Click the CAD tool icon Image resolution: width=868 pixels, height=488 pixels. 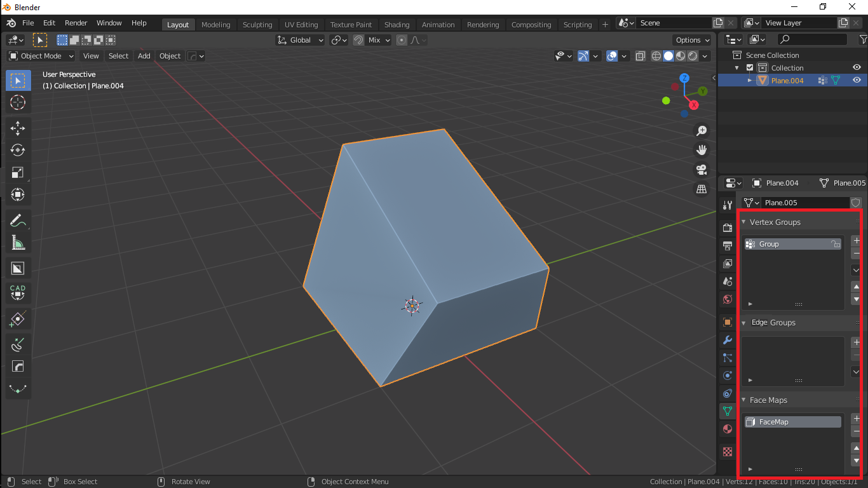[18, 292]
